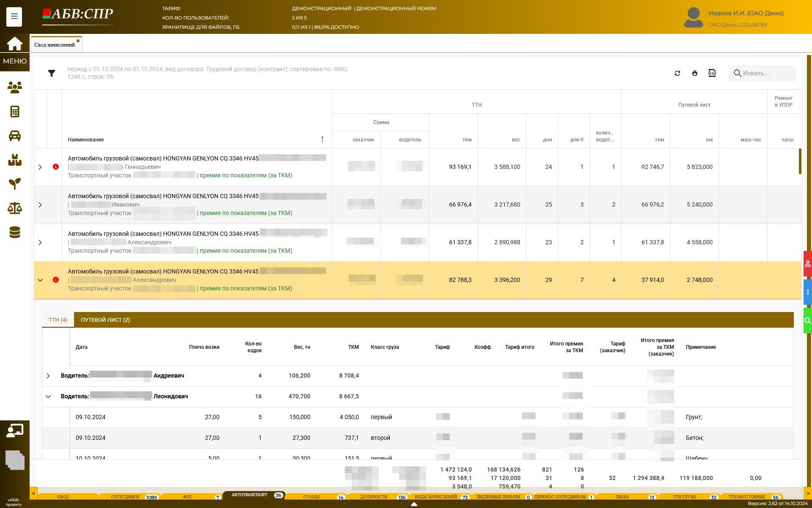Click Иванов И.И. (ОАО Демо) name
This screenshot has width=812, height=508.
746,13
